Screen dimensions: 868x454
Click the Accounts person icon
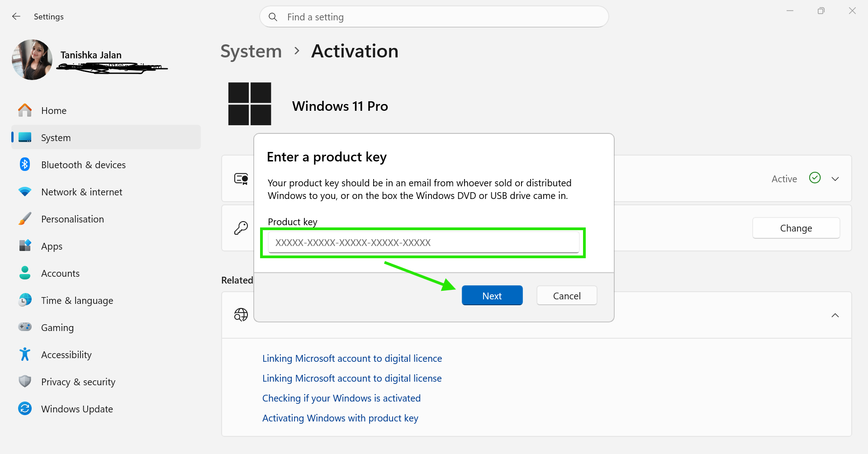[25, 273]
